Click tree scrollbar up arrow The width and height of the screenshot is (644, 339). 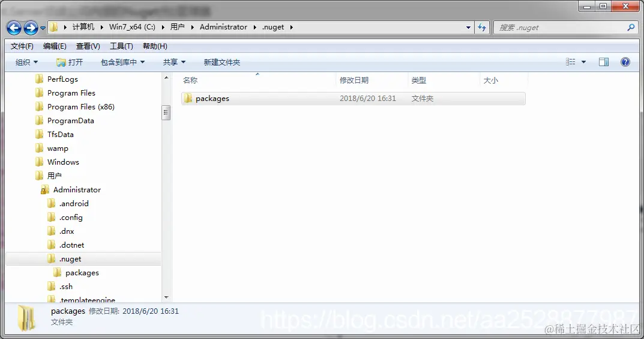(x=166, y=78)
